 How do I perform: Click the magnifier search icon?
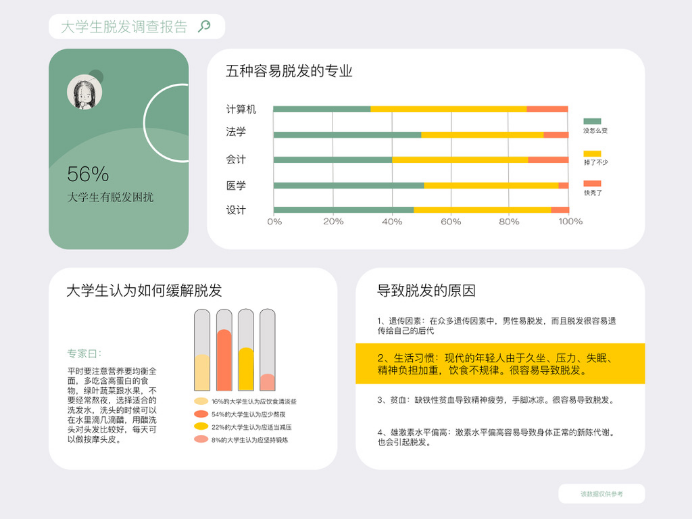(x=204, y=26)
